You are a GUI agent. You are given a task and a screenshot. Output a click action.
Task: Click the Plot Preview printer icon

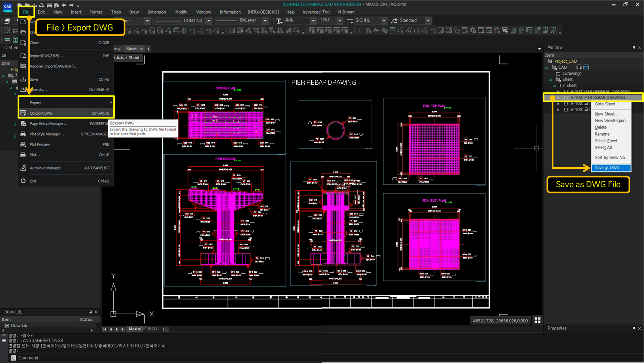click(24, 144)
